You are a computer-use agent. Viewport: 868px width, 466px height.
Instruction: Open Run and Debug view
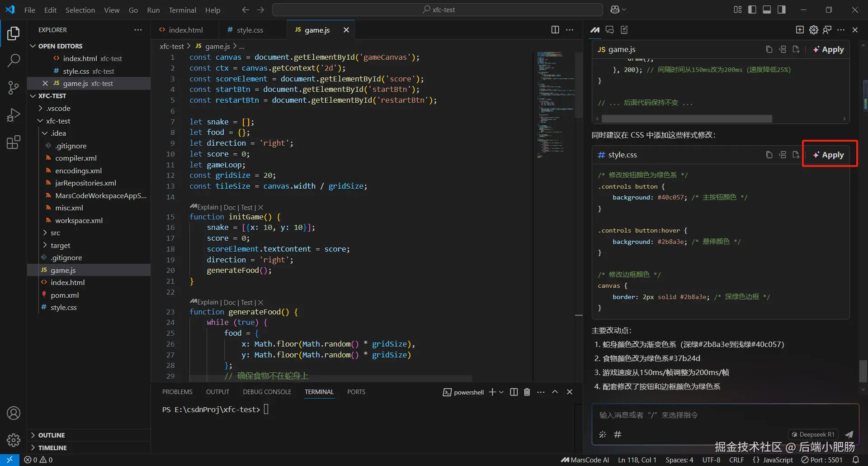coord(14,115)
